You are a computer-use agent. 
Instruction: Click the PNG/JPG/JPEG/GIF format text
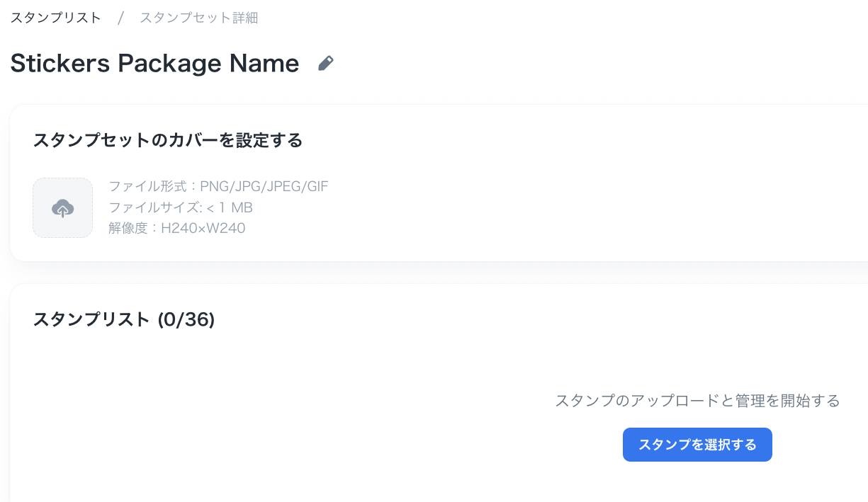point(264,187)
